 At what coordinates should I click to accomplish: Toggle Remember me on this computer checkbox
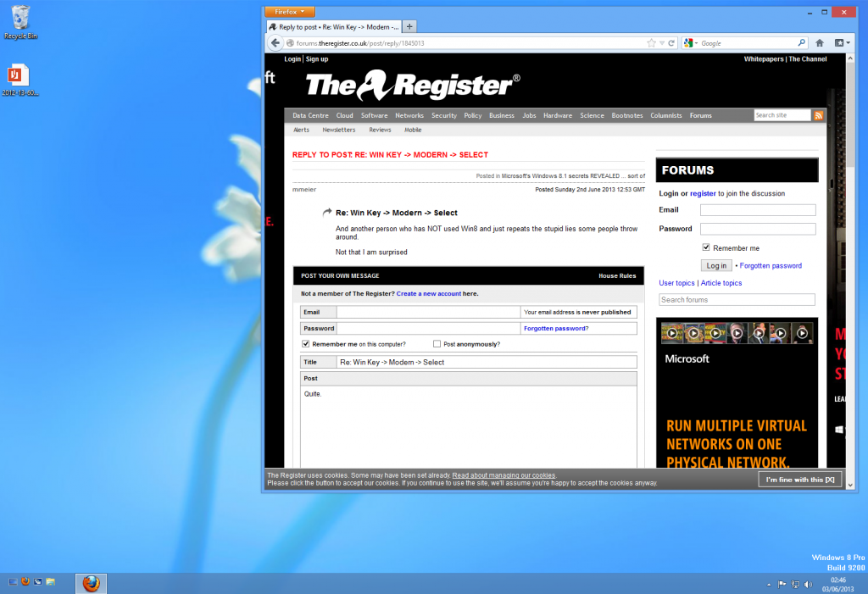point(305,344)
